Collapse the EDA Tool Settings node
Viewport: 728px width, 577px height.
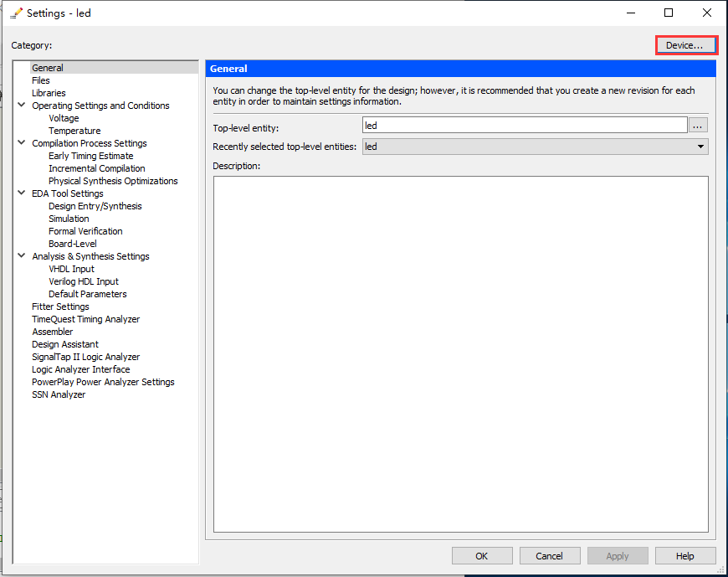tap(22, 193)
